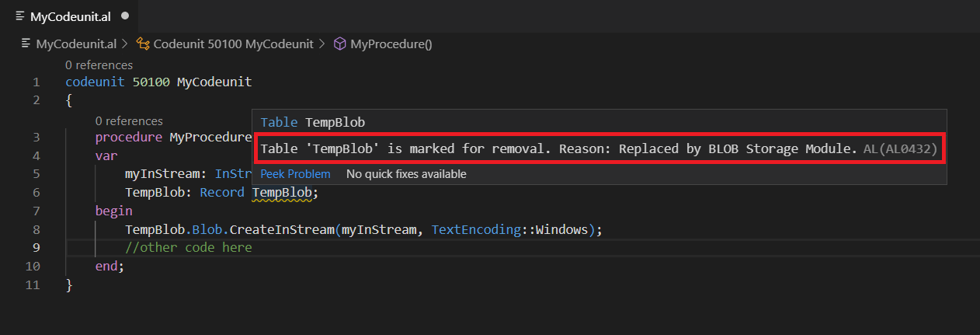Image resolution: width=980 pixels, height=335 pixels.
Task: Click the codeunit symbol icon in breadcrumb
Action: (x=143, y=44)
